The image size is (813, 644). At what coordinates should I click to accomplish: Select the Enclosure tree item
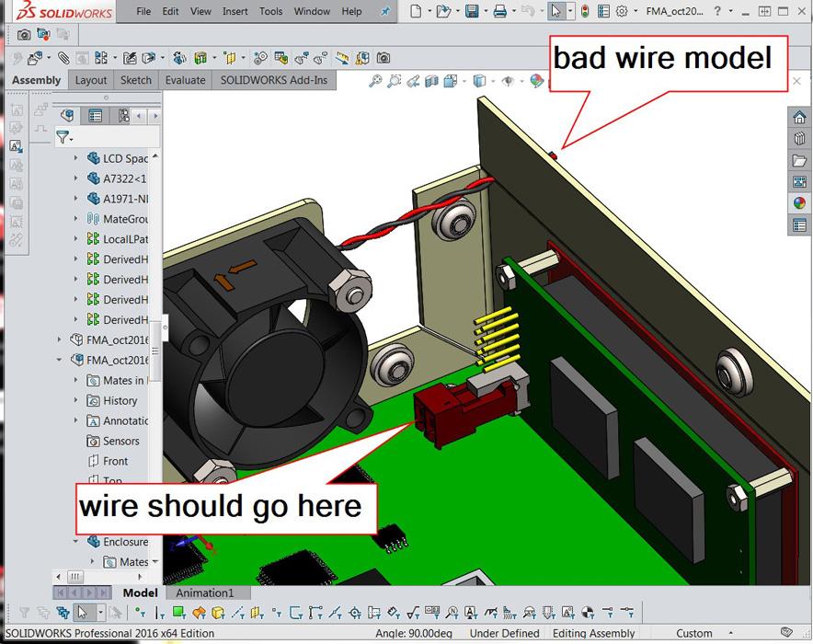(125, 542)
